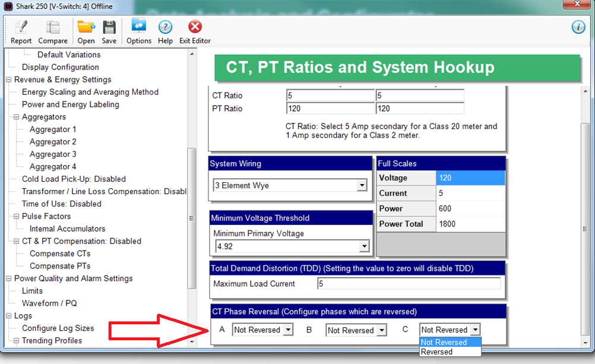Save settings with the Save icon

tap(109, 32)
